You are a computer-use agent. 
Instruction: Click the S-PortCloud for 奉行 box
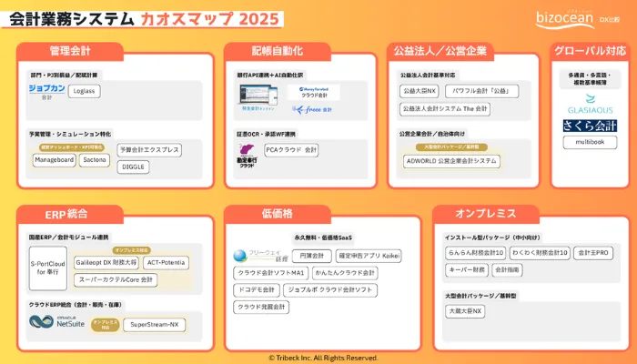point(48,268)
